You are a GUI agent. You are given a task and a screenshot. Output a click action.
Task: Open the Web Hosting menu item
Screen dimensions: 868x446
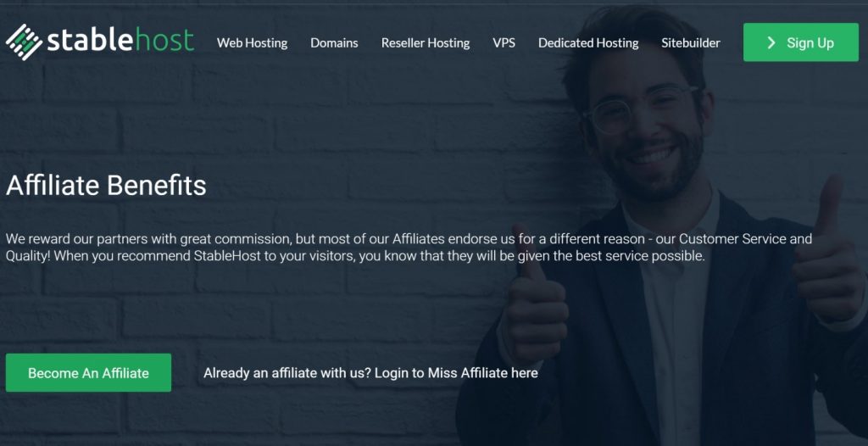[x=252, y=42]
